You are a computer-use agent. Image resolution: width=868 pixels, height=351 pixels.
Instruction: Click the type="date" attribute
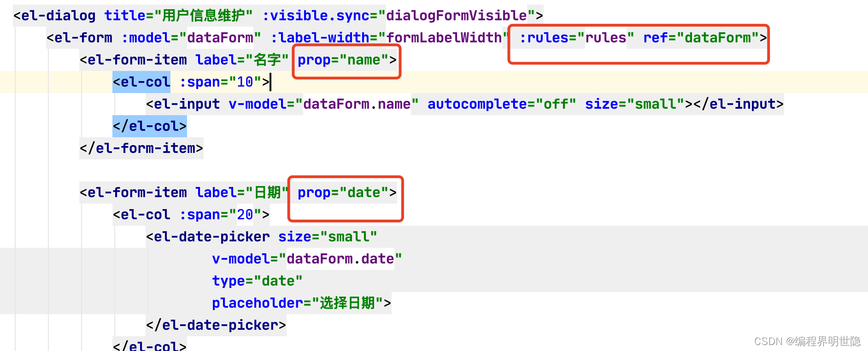tap(258, 281)
